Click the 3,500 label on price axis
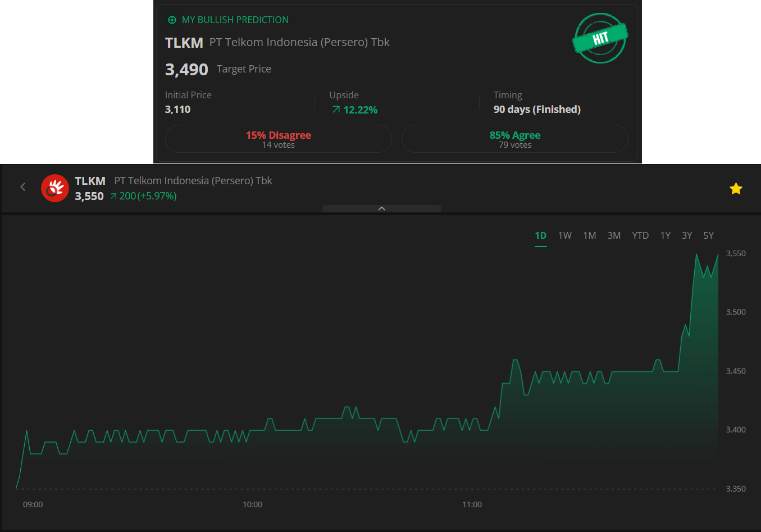The image size is (761, 532). pyautogui.click(x=736, y=312)
